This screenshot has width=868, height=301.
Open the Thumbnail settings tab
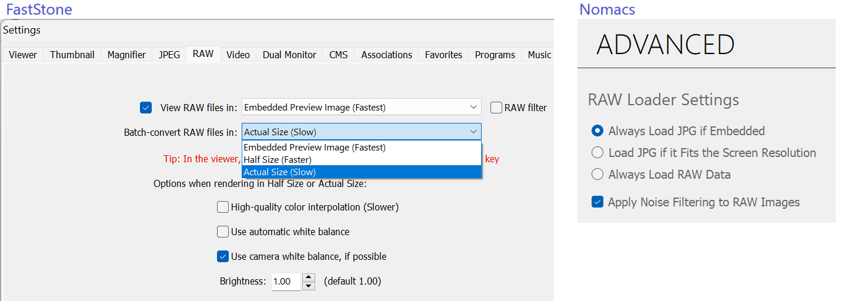pos(72,55)
